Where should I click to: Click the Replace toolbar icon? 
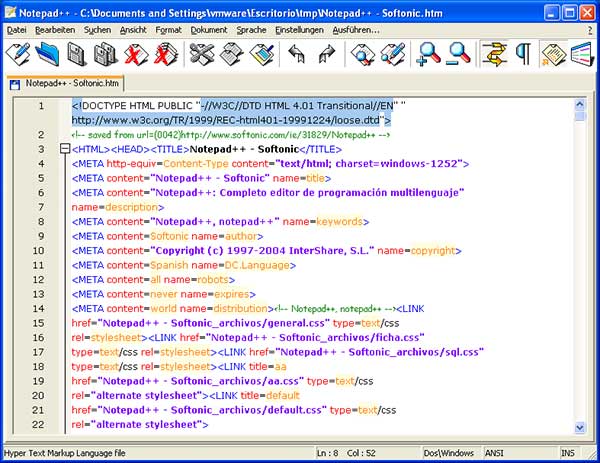pyautogui.click(x=393, y=54)
